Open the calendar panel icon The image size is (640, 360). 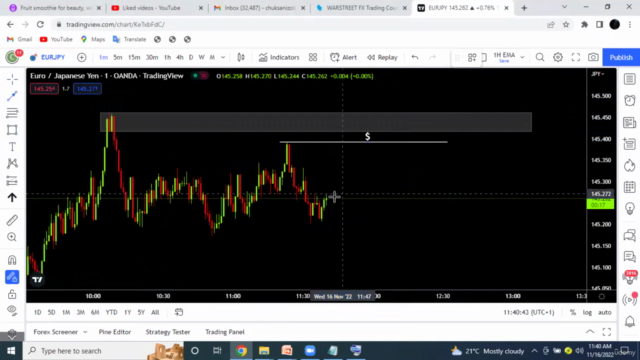pyautogui.click(x=630, y=187)
